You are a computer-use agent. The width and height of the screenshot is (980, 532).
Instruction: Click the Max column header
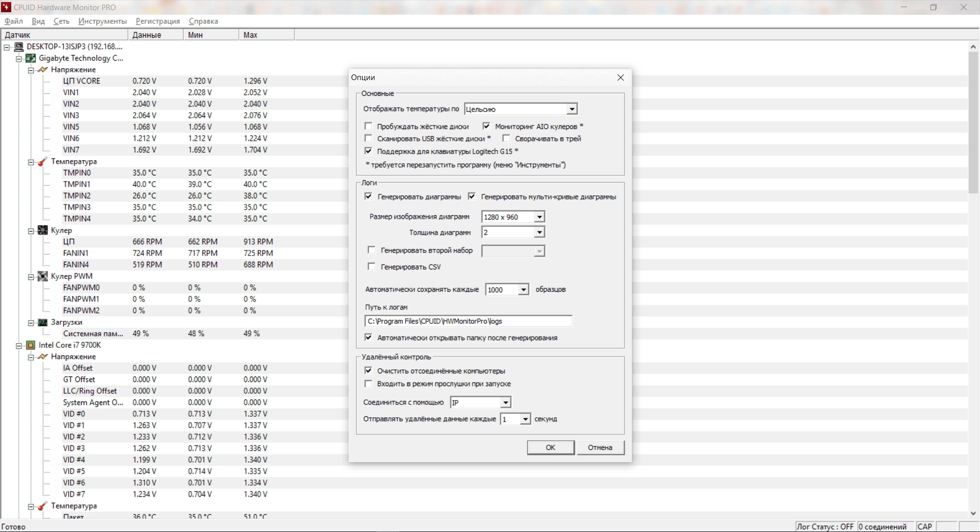click(x=266, y=35)
